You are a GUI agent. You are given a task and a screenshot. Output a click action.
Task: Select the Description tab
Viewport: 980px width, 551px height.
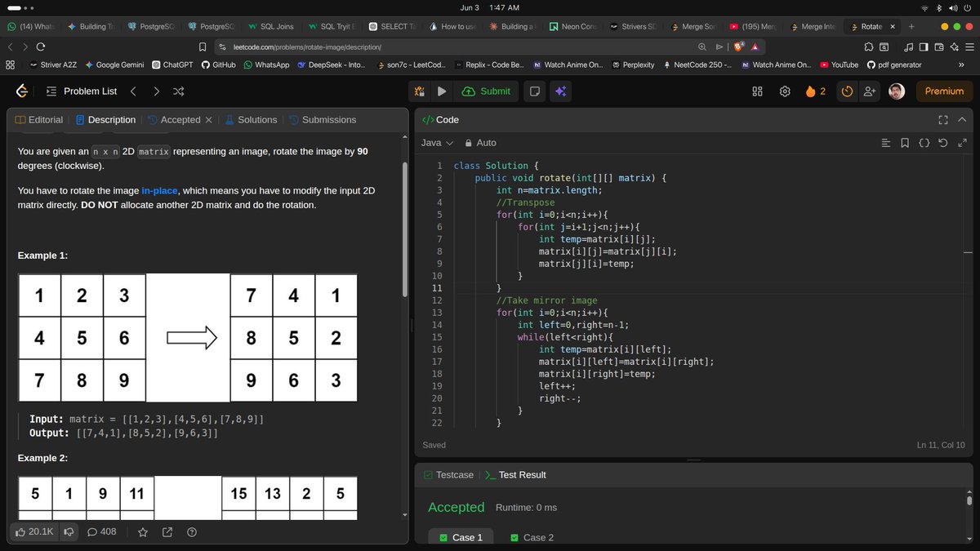tap(105, 119)
